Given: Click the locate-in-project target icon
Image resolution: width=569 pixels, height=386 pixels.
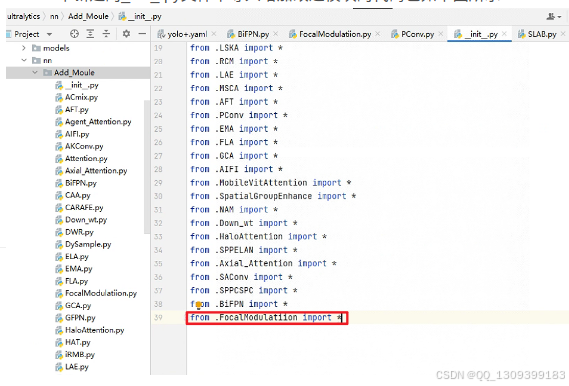Looking at the screenshot, I should 74,34.
